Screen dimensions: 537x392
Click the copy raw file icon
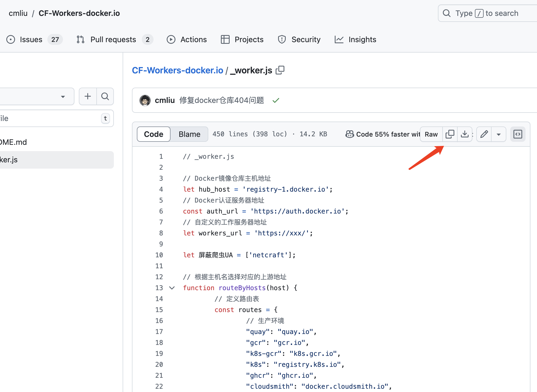coord(450,134)
